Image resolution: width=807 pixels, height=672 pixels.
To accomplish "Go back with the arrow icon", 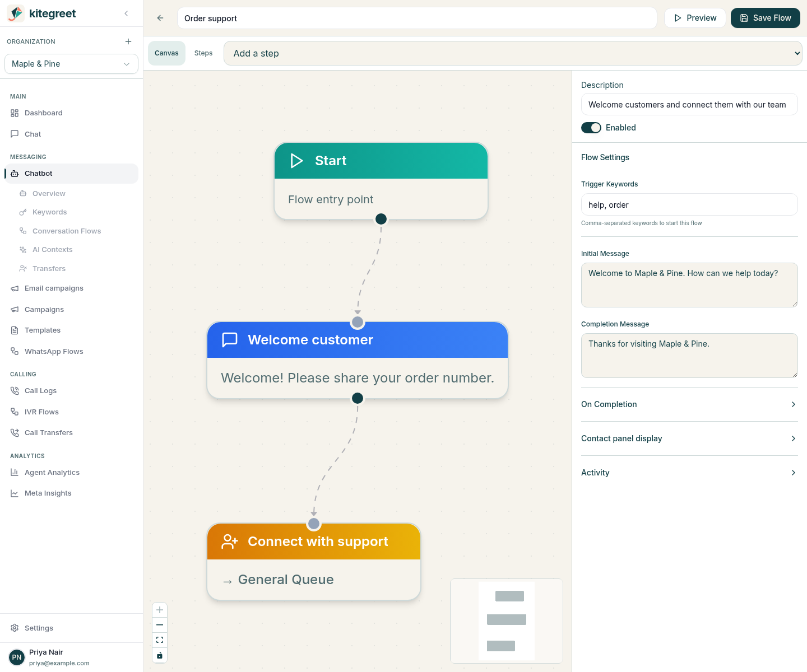I will coord(160,18).
